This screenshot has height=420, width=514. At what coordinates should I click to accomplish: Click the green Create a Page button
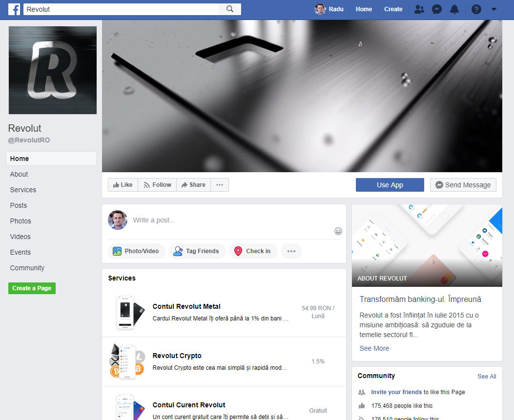pos(32,288)
